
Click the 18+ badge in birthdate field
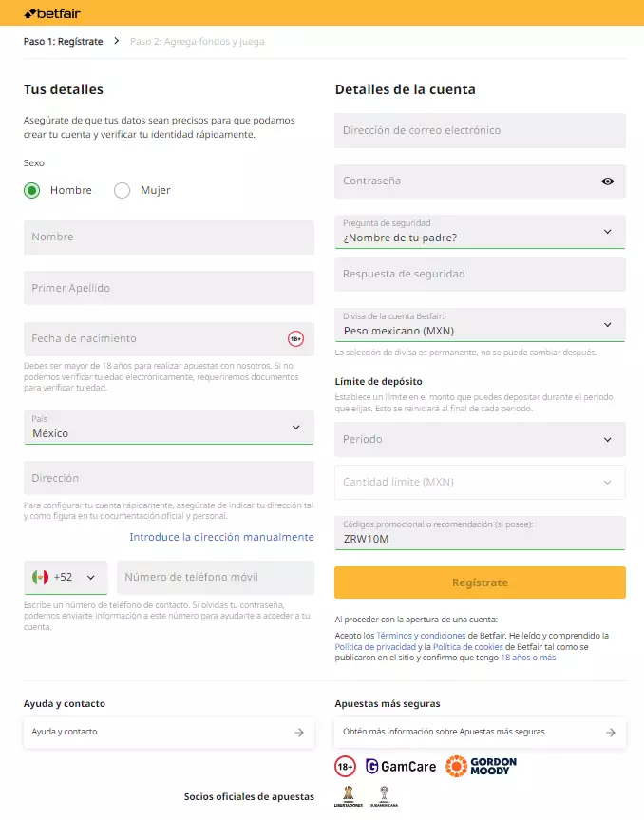pos(295,339)
